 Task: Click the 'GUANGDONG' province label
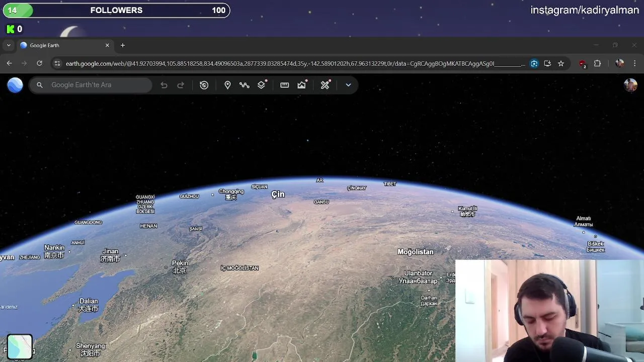(88, 222)
